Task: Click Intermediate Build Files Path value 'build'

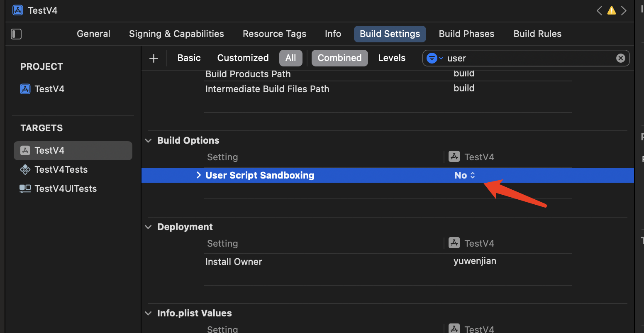Action: click(464, 88)
